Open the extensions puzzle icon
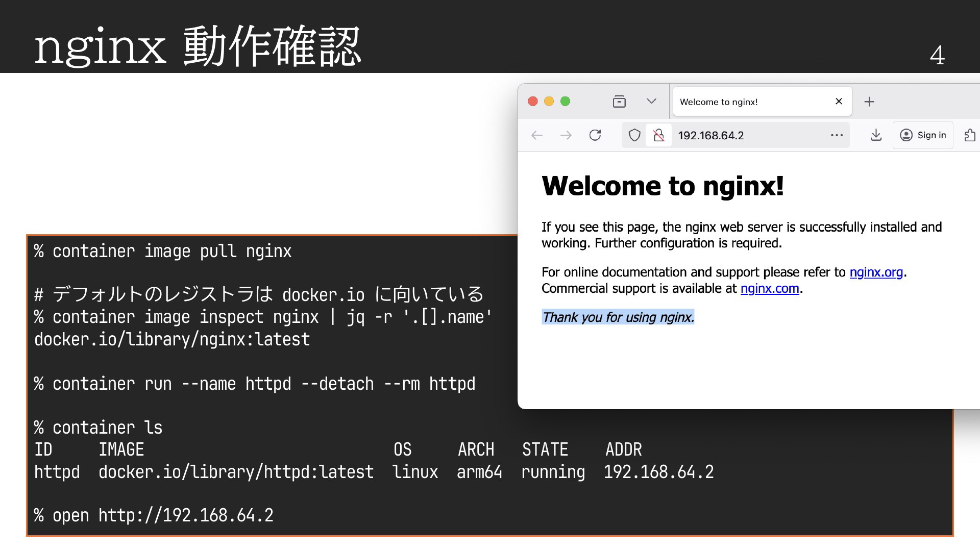The height and width of the screenshot is (551, 980). pos(970,135)
